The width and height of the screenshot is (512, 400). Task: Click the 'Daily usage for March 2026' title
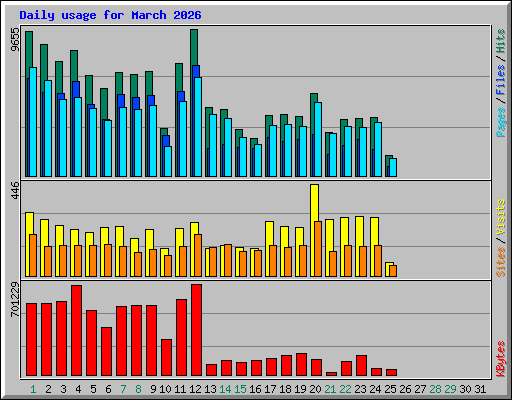(110, 15)
